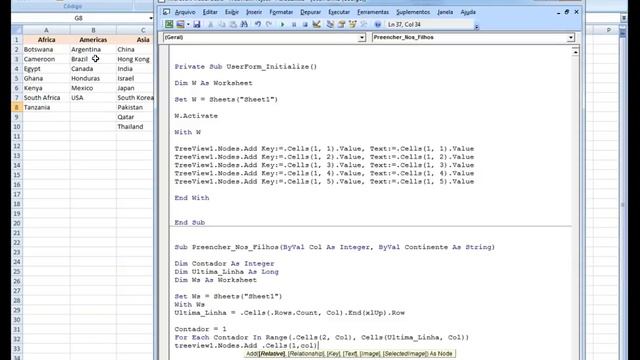Select the Tanzania cell
This screenshot has width=640, height=360.
[46, 107]
